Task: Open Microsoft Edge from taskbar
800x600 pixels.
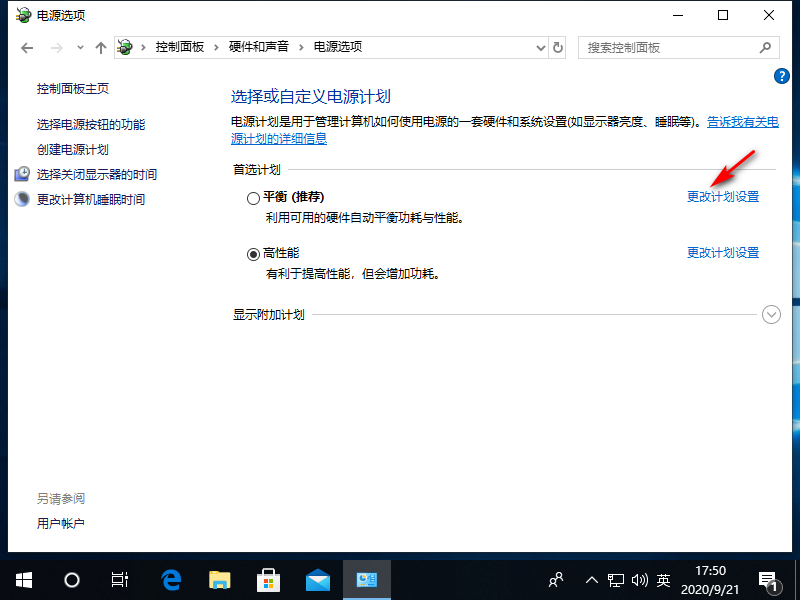Action: 172,580
